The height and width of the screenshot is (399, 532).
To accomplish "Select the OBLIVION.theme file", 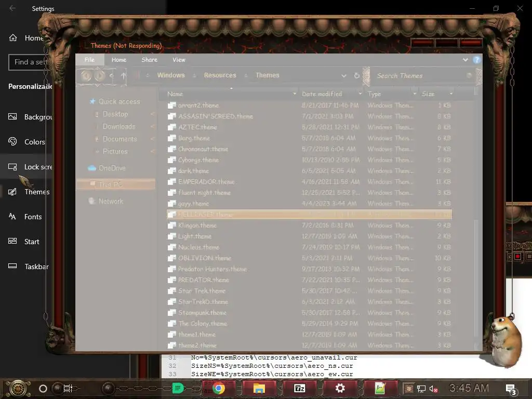I will click(x=309, y=258).
